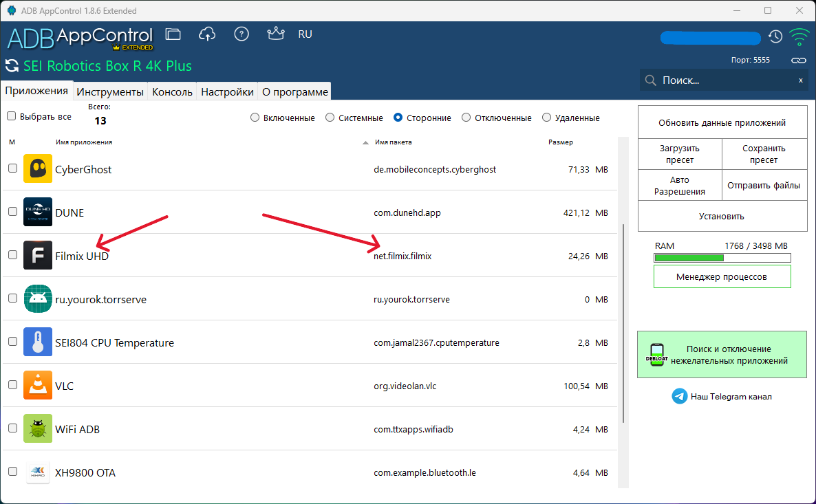The image size is (816, 504).
Task: Open the 'Настройки' tab
Action: point(228,91)
